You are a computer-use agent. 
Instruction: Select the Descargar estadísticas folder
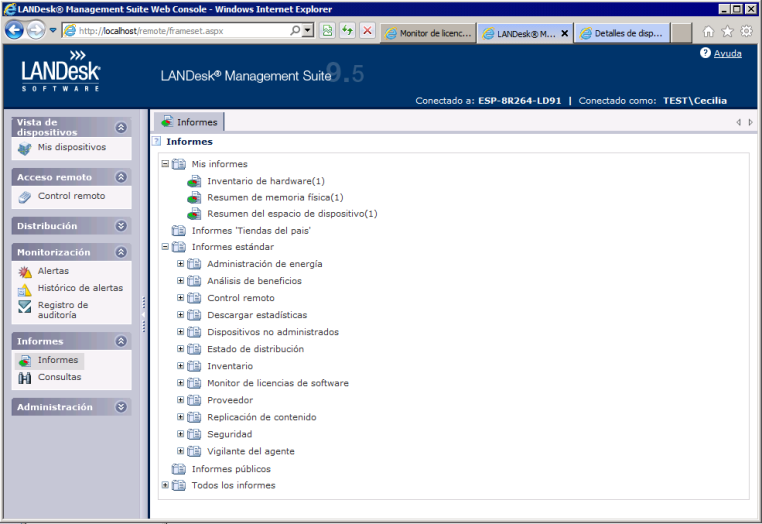[257, 315]
